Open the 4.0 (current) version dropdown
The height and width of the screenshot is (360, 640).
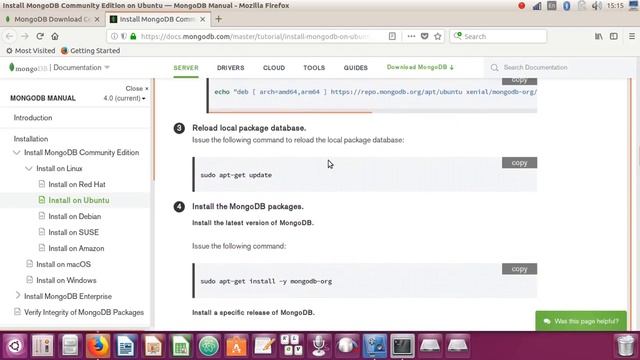click(x=124, y=98)
